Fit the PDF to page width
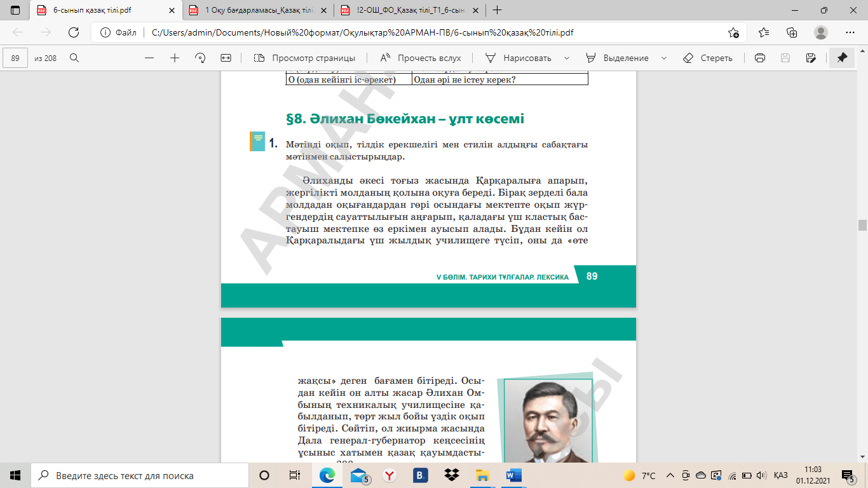868x488 pixels. [226, 58]
